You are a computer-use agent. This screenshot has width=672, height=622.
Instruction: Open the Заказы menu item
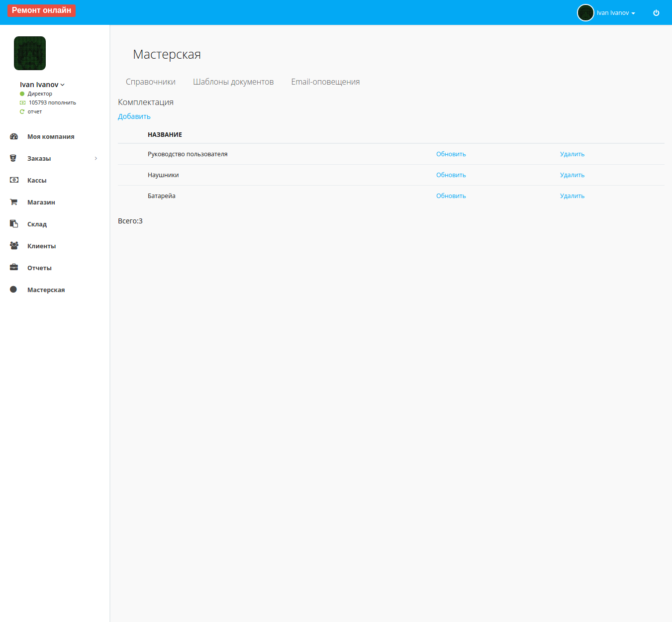tap(39, 159)
